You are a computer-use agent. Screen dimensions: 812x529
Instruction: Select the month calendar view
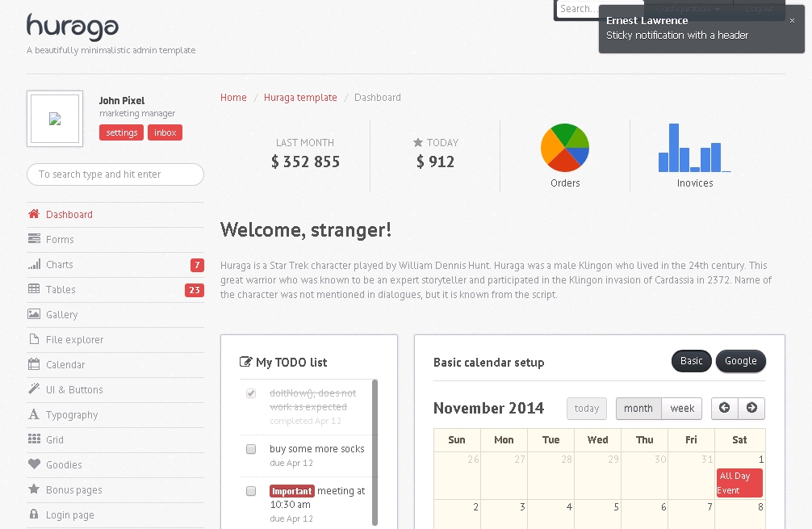click(638, 409)
